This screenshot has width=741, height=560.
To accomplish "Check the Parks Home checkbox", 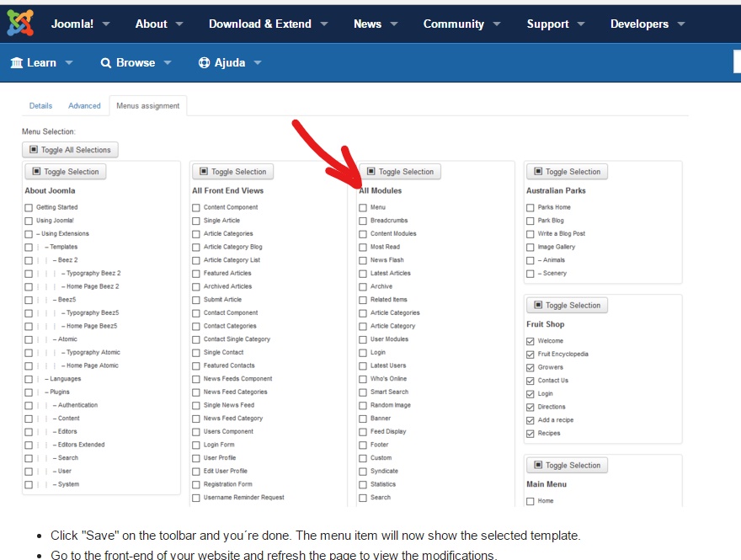I will [530, 207].
